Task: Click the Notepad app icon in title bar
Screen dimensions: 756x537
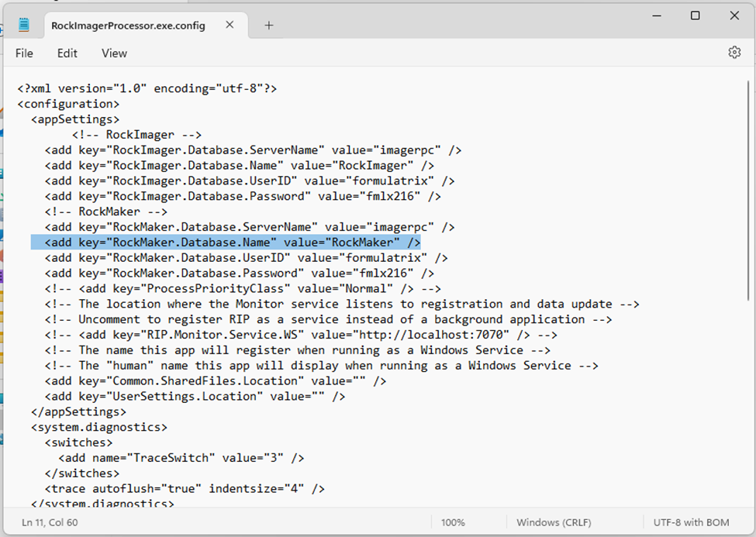Action: (23, 25)
